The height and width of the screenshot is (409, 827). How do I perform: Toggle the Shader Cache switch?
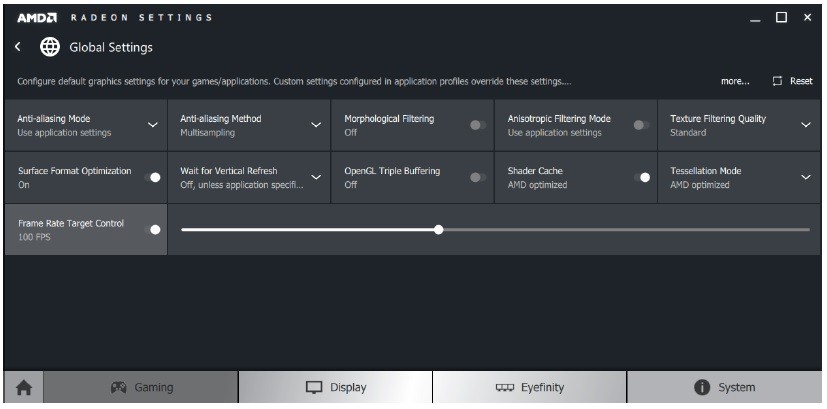(642, 177)
